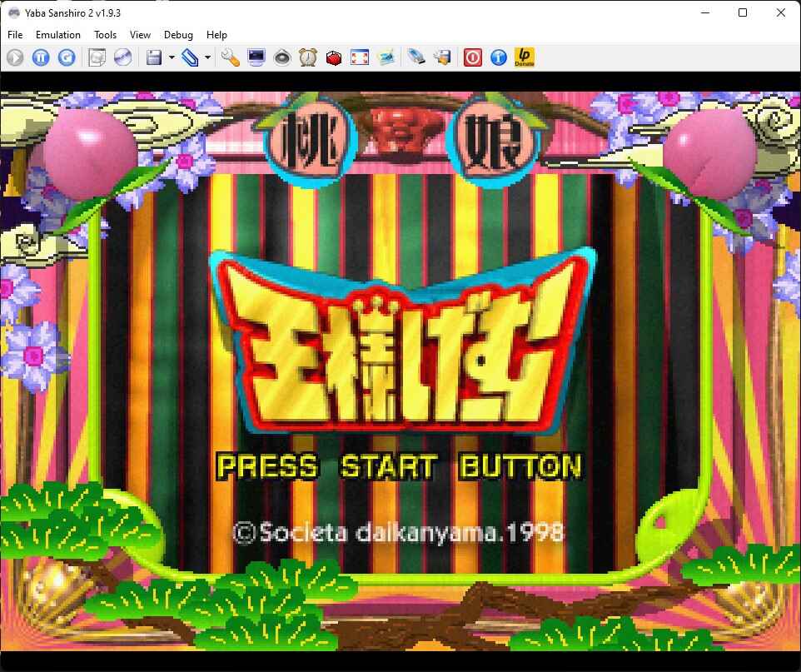Open the Debug menu

pyautogui.click(x=178, y=35)
